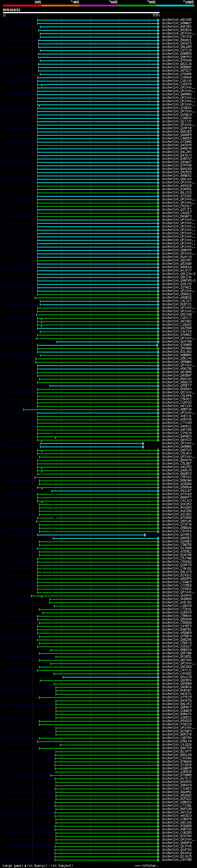197x868 pixels.
Task: Open entry UniRef100_Q7RMB5
Action: click(176, 345)
